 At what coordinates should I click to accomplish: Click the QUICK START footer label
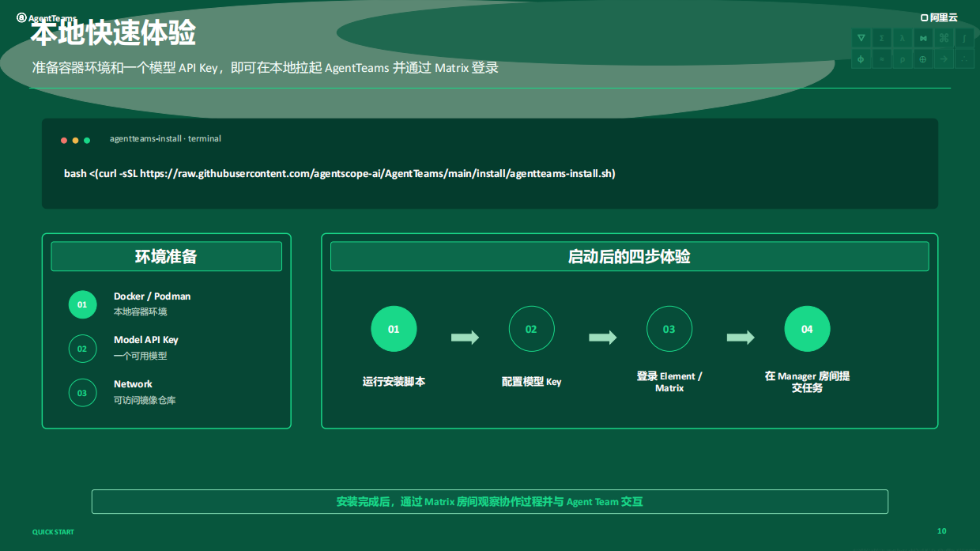(x=53, y=532)
